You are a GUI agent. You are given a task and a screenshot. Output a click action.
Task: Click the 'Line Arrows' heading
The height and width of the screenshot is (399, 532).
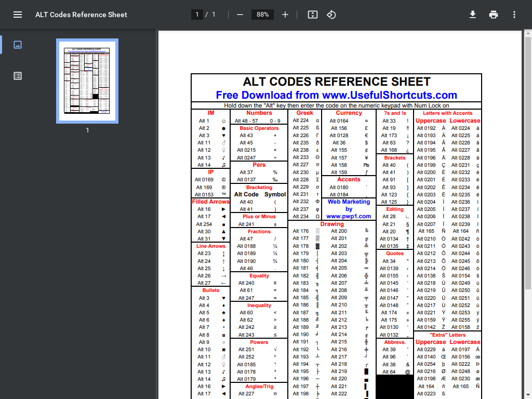[x=211, y=246]
